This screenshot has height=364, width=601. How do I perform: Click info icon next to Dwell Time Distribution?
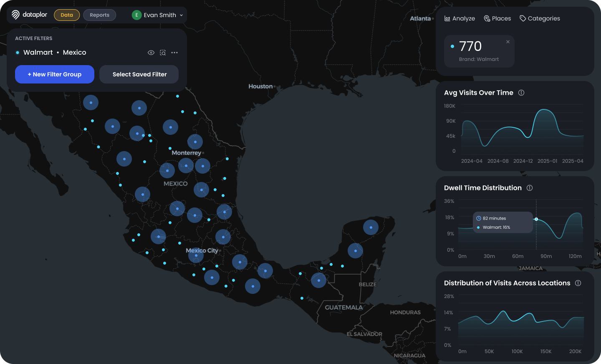(x=530, y=188)
